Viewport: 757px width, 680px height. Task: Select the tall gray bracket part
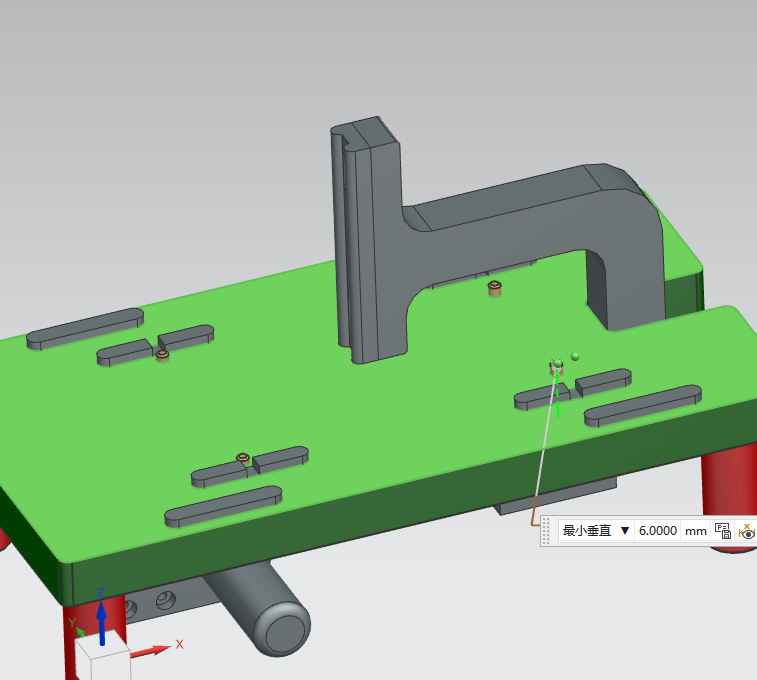tap(372, 240)
